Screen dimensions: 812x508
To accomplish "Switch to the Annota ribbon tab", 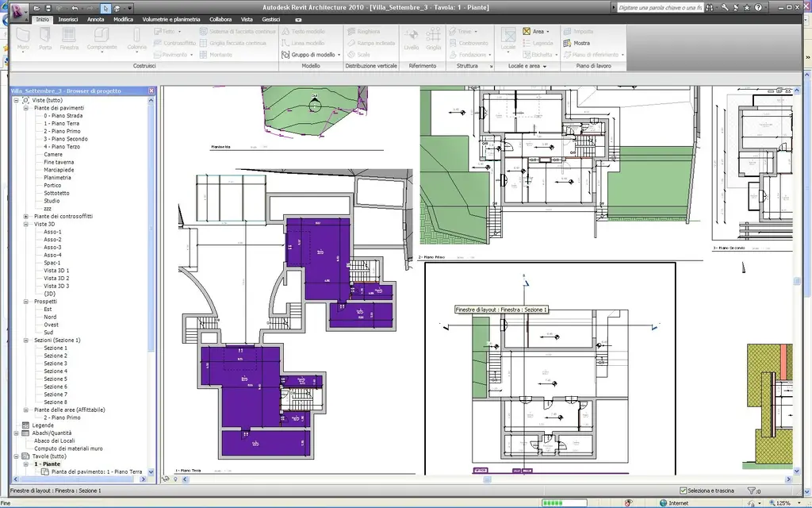I will 95,19.
